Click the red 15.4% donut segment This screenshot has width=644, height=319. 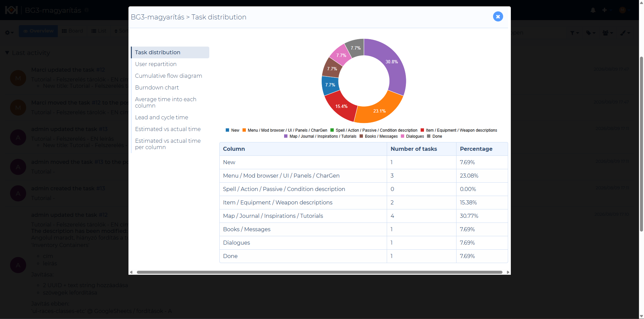(341, 107)
